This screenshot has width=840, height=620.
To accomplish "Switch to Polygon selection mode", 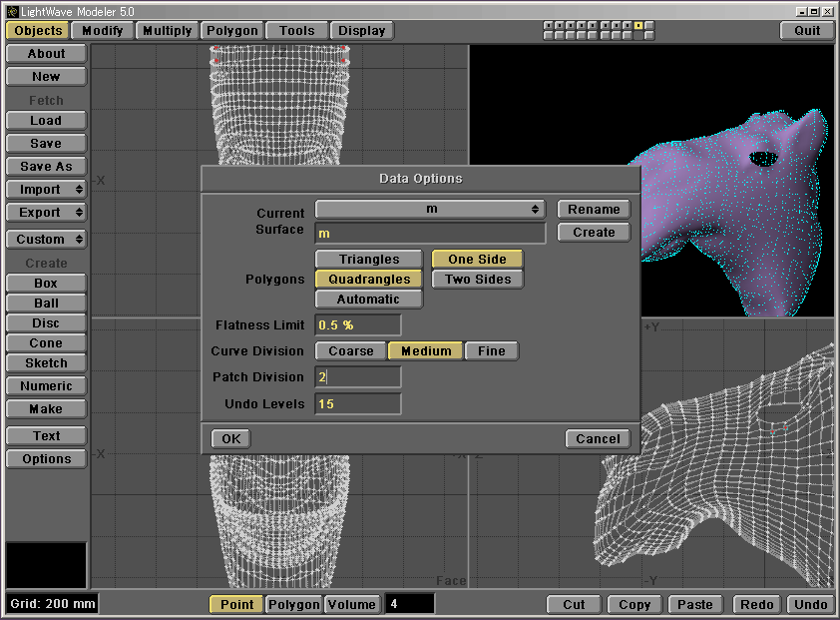I will (294, 604).
